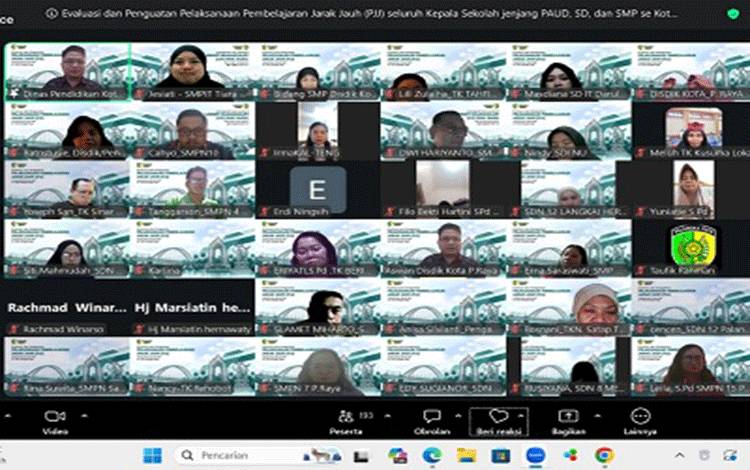
Task: Click the green encryption shield icon
Action: point(733,14)
